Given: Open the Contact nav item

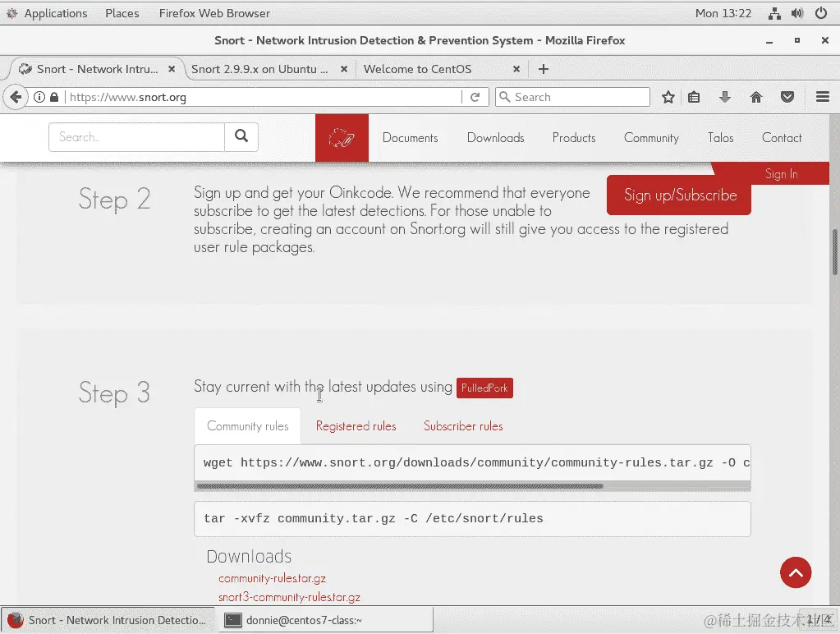Looking at the screenshot, I should (x=782, y=138).
